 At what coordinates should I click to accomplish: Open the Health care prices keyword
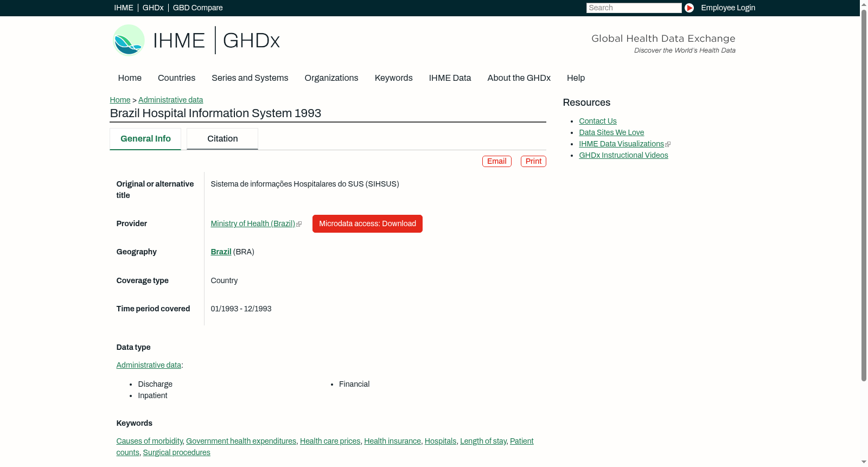pyautogui.click(x=330, y=441)
